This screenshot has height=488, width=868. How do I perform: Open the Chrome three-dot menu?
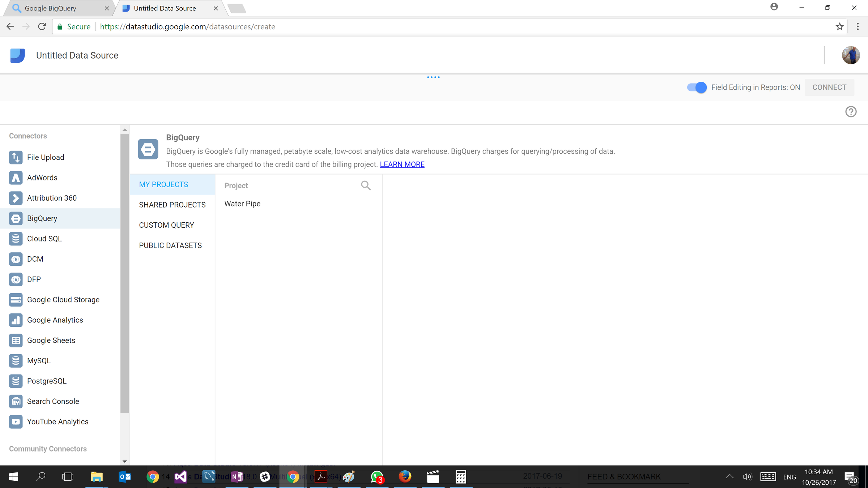[858, 26]
